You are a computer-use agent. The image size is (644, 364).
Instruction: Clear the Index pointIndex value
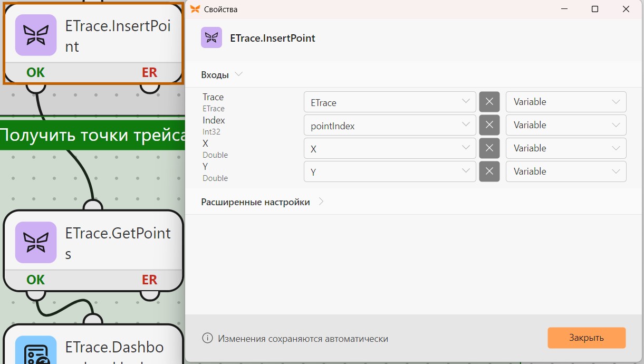[x=489, y=125]
